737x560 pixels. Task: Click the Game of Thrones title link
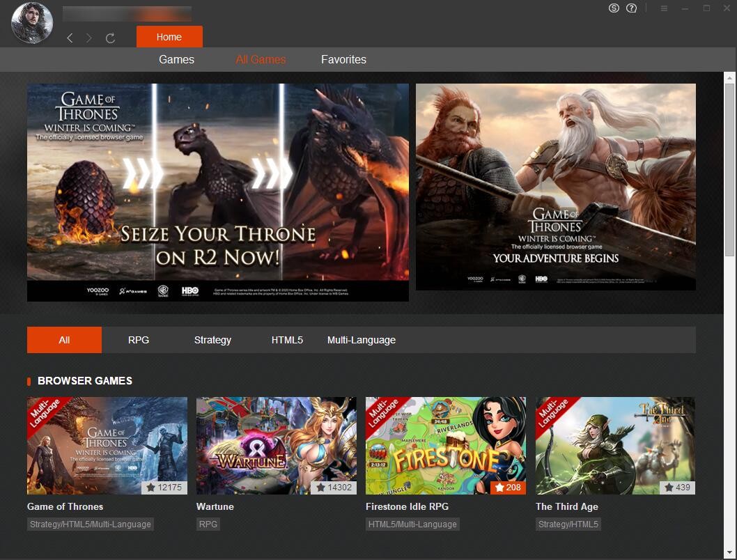[x=65, y=506]
